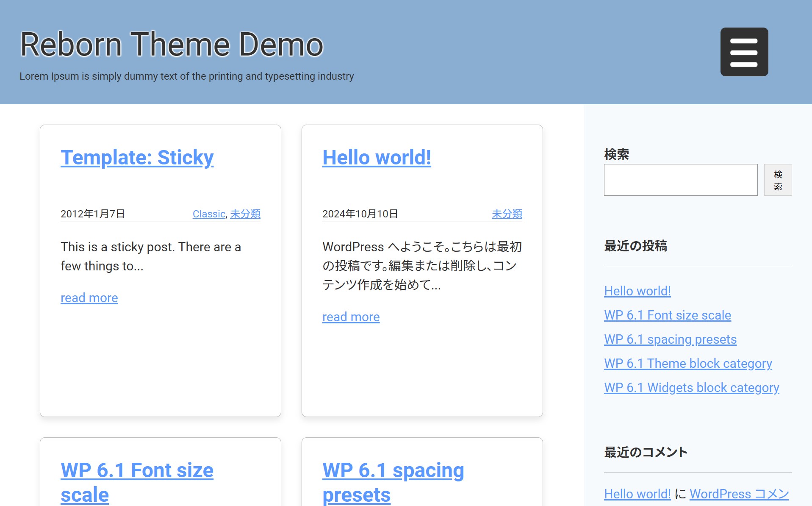Select the Classic category link
This screenshot has width=812, height=506.
click(208, 214)
